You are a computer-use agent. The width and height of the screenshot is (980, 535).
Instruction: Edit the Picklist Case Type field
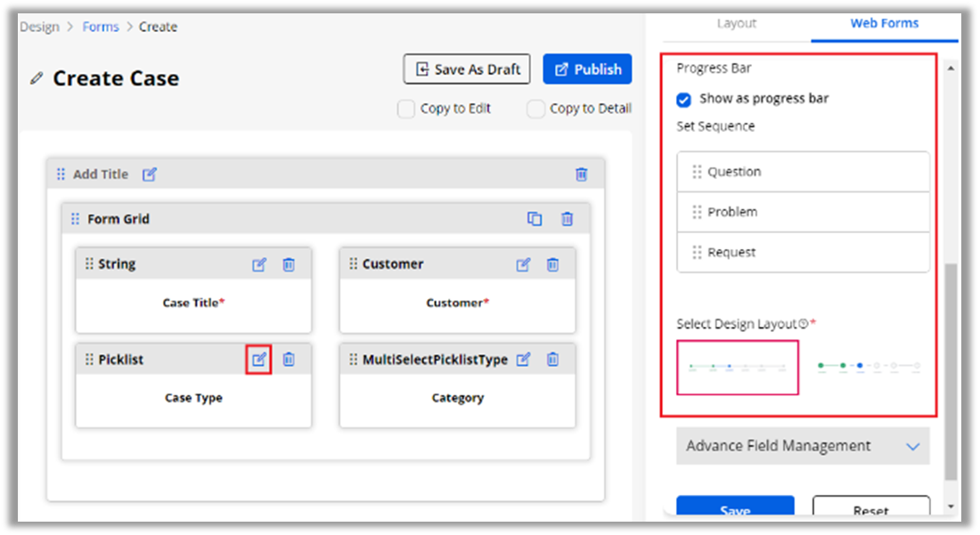[x=258, y=360]
